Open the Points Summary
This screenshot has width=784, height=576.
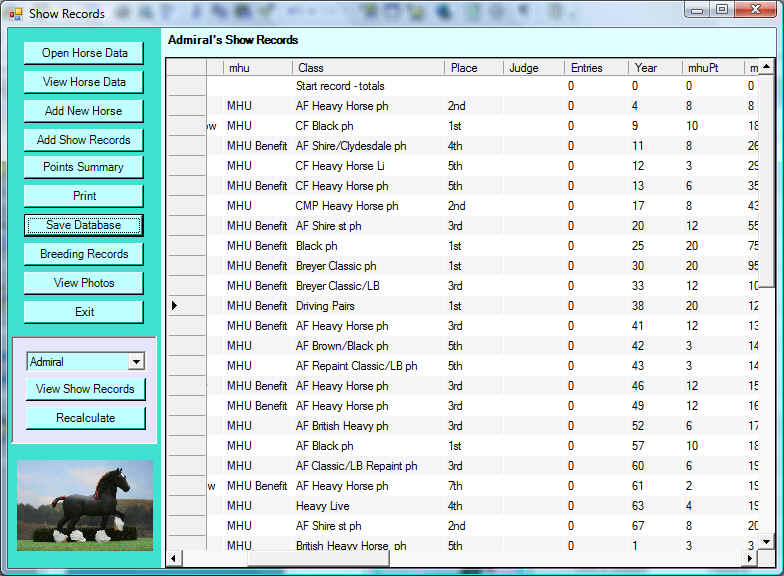pos(84,167)
